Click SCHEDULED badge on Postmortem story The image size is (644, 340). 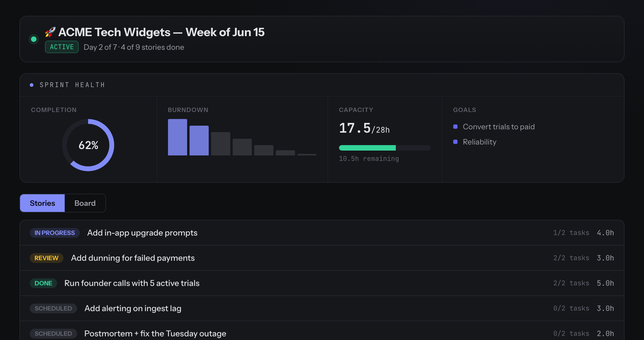pyautogui.click(x=53, y=334)
